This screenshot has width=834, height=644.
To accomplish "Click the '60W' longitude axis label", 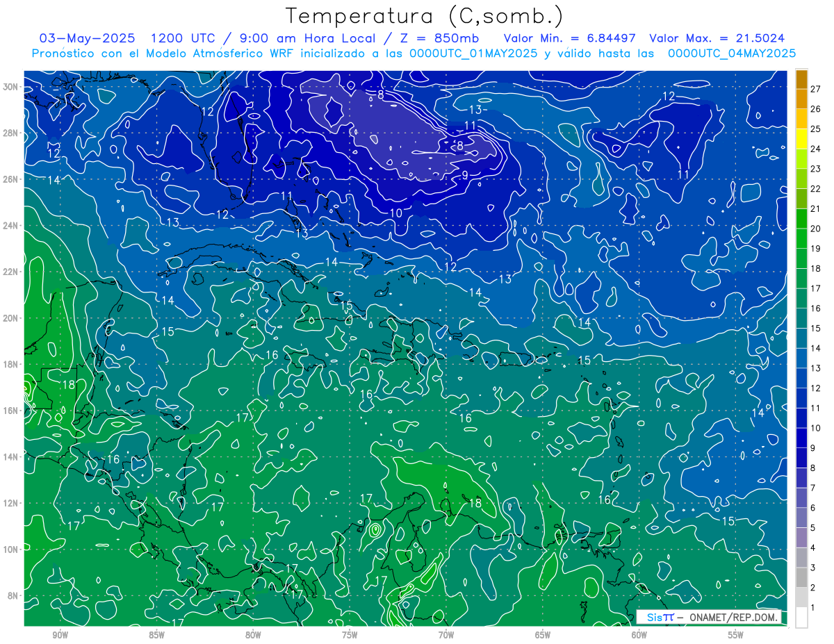I will click(x=639, y=634).
